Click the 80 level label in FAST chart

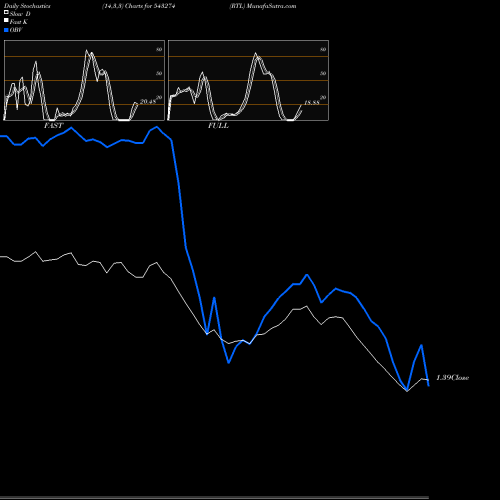click(x=159, y=49)
